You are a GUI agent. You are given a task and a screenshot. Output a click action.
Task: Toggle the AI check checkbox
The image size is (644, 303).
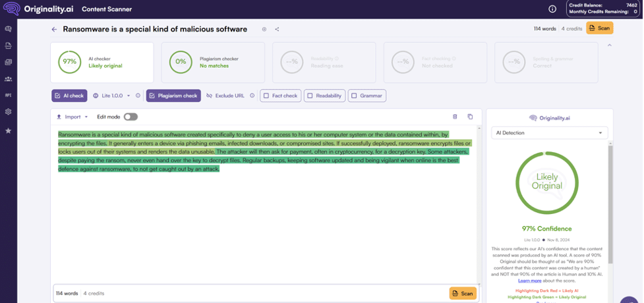56,96
